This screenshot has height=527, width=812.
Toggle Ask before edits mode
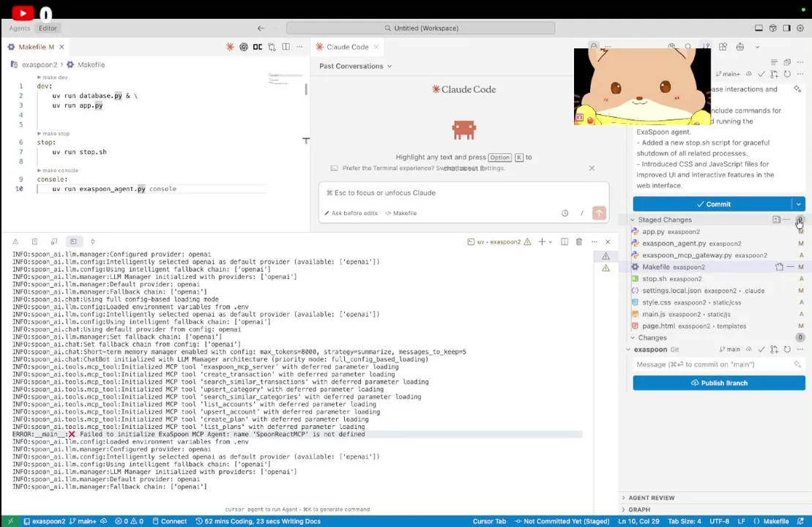pos(351,213)
